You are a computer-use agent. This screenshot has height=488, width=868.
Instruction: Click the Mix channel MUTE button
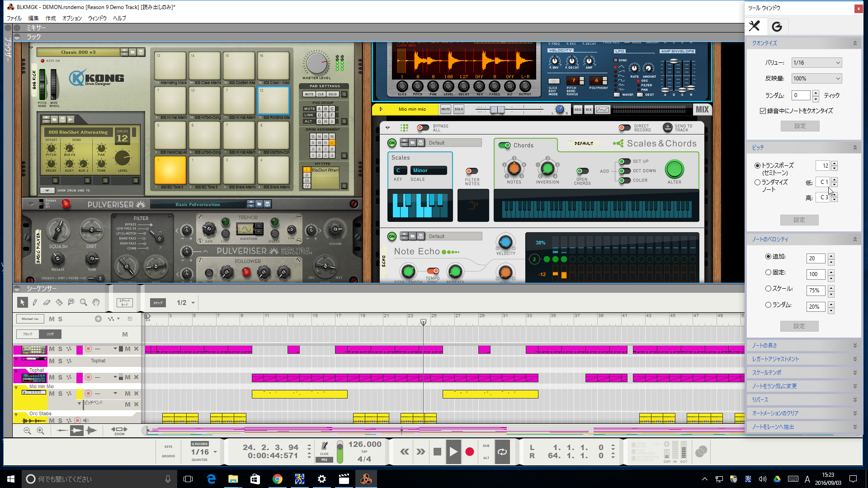pos(445,109)
